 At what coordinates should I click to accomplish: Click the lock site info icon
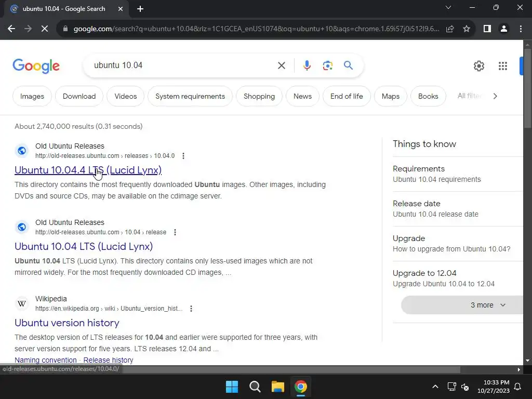(x=65, y=29)
